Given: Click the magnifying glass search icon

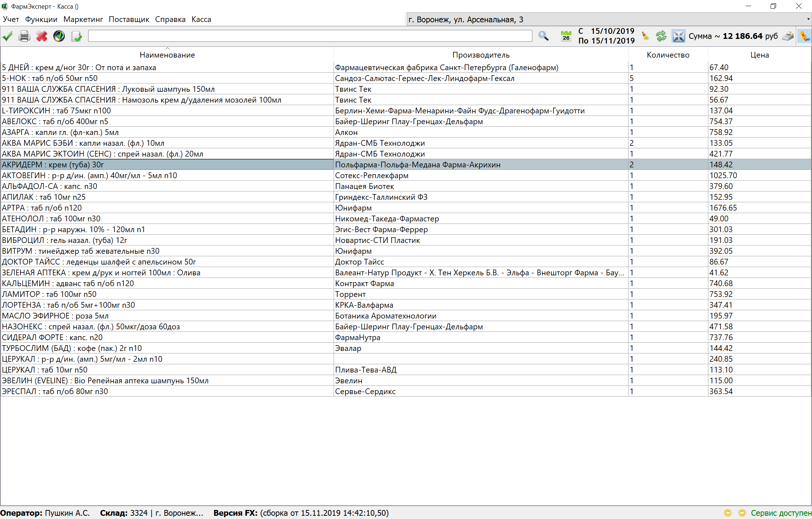Looking at the screenshot, I should tap(543, 36).
